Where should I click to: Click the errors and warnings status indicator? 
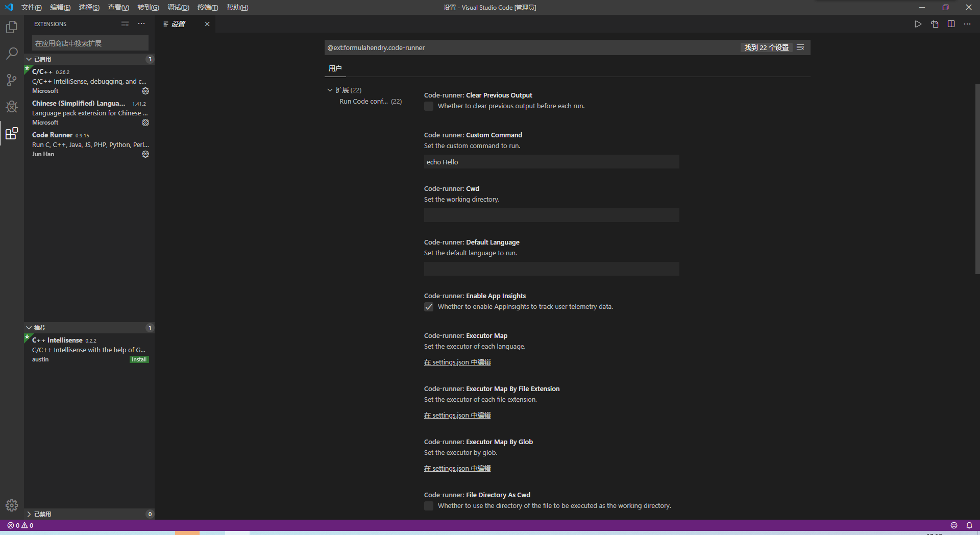tap(20, 525)
